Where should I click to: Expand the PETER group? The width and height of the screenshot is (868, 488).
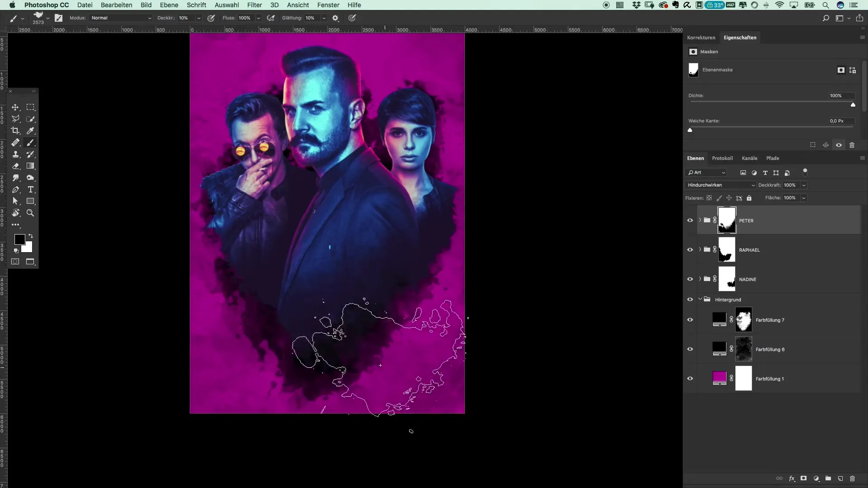tap(700, 220)
